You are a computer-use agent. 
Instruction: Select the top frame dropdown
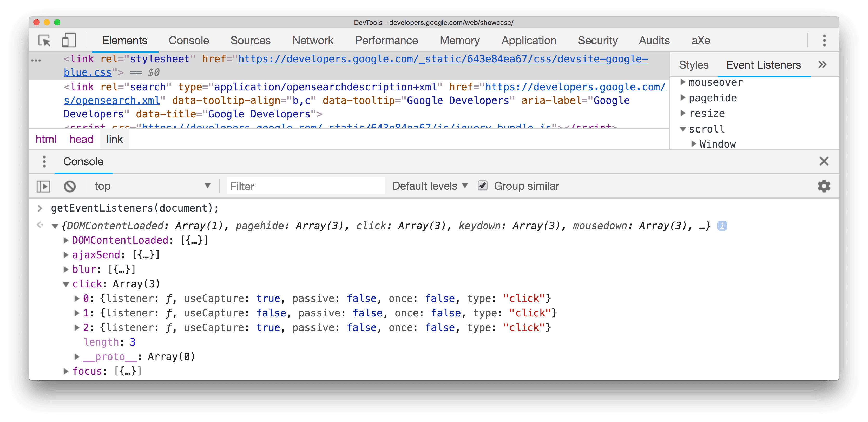click(x=152, y=186)
